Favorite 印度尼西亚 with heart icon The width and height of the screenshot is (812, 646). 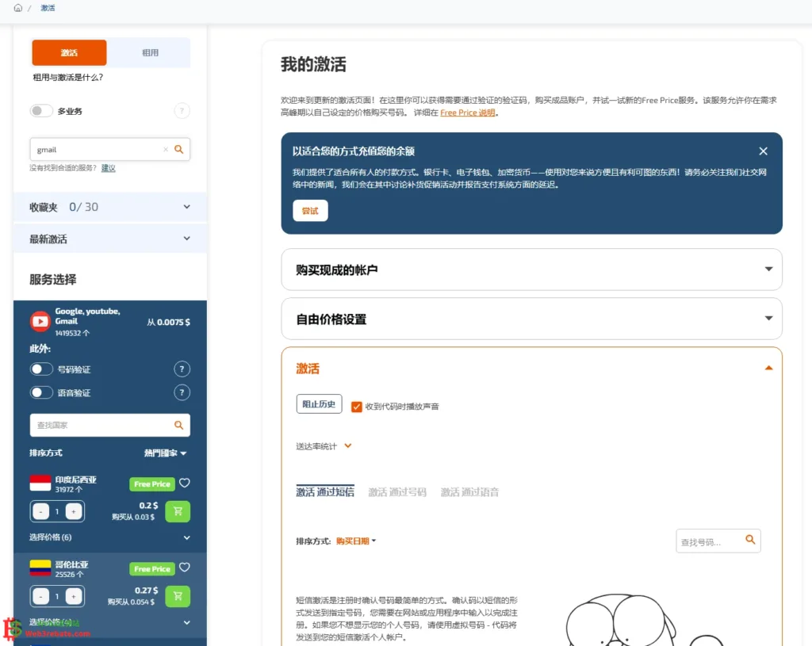pos(185,483)
